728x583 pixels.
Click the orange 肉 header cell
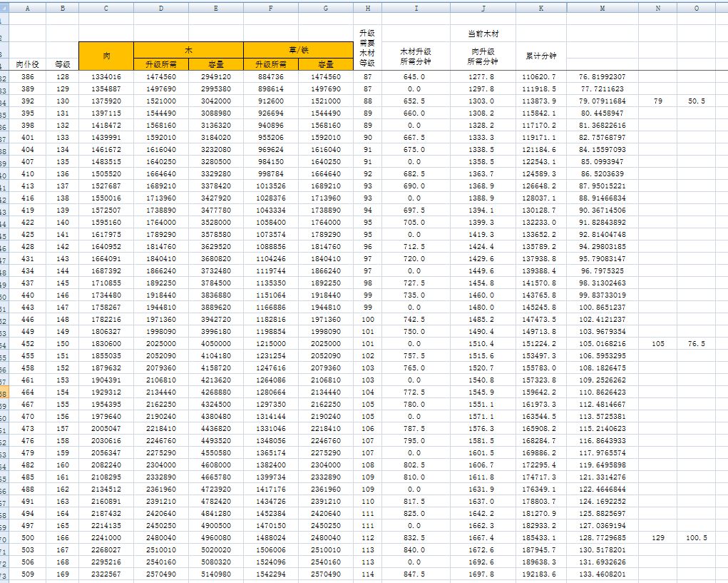coord(106,56)
